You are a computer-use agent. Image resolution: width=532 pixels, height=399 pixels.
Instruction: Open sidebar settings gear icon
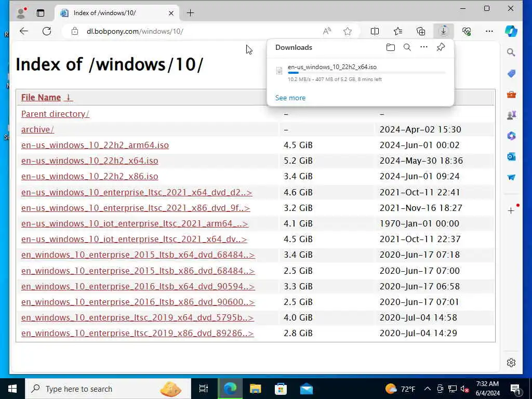click(x=511, y=362)
